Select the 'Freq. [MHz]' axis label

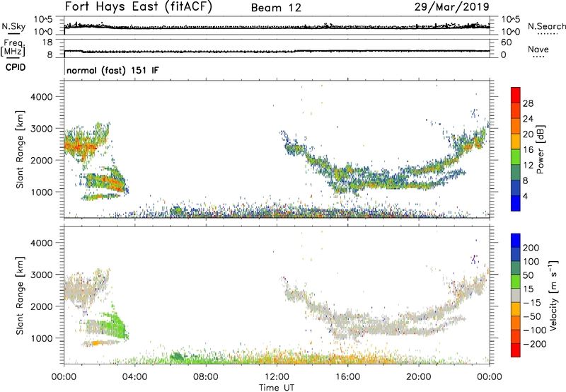point(13,48)
